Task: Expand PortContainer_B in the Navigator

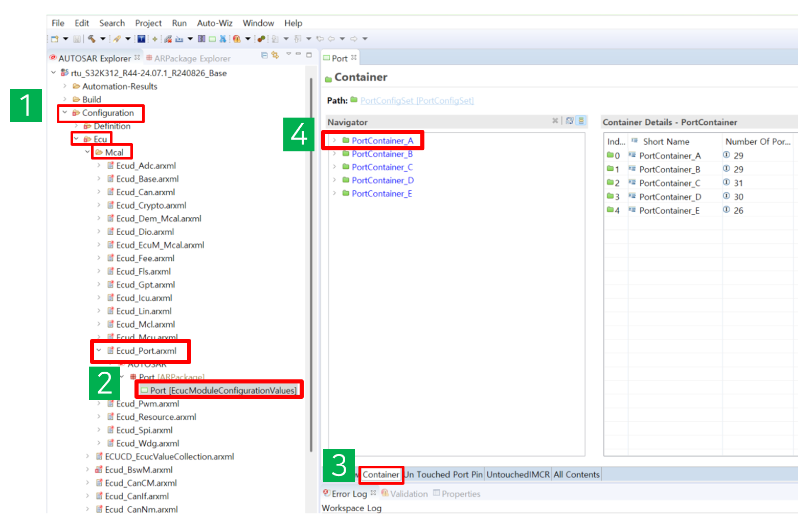Action: (x=334, y=154)
